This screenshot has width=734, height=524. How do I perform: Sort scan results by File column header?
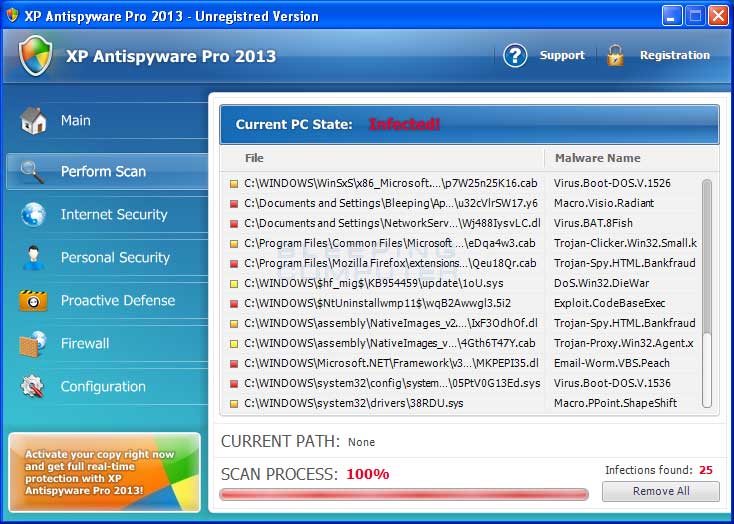(255, 158)
